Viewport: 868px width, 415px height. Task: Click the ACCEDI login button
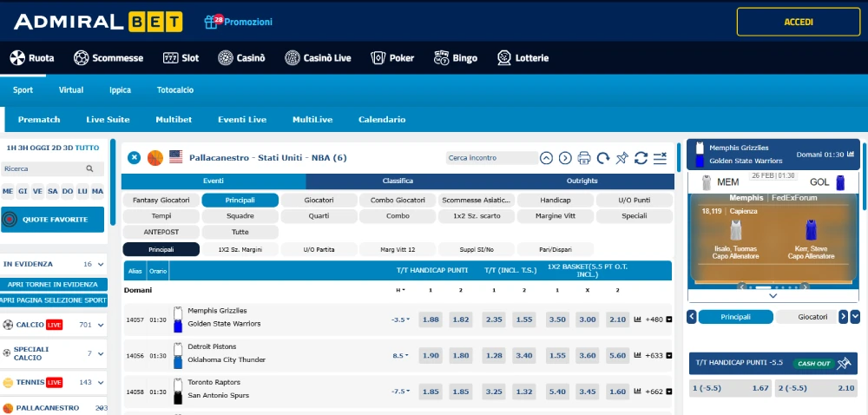click(799, 22)
